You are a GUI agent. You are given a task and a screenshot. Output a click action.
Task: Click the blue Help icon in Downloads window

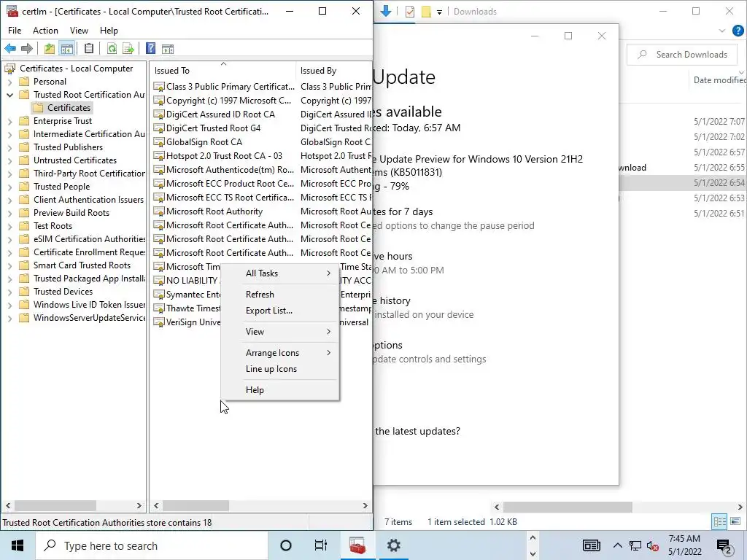[x=738, y=31]
